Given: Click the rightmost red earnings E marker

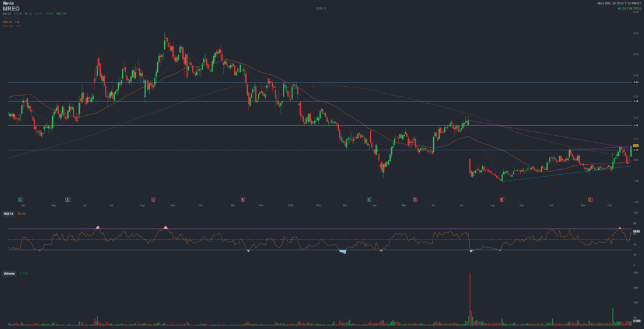Looking at the screenshot, I should [x=590, y=199].
